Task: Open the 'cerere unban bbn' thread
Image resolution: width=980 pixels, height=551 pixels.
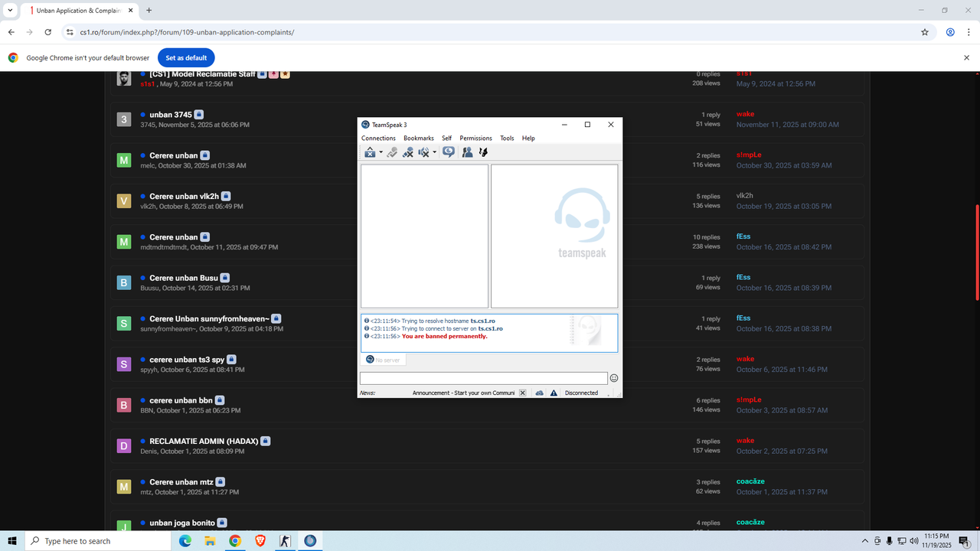Action: pos(181,400)
